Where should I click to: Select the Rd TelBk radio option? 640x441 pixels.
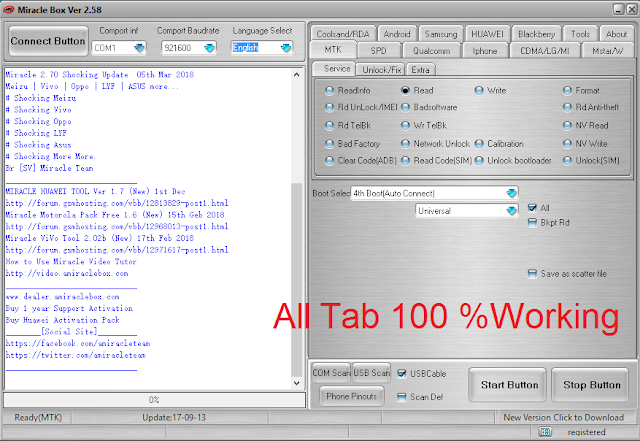click(x=329, y=125)
